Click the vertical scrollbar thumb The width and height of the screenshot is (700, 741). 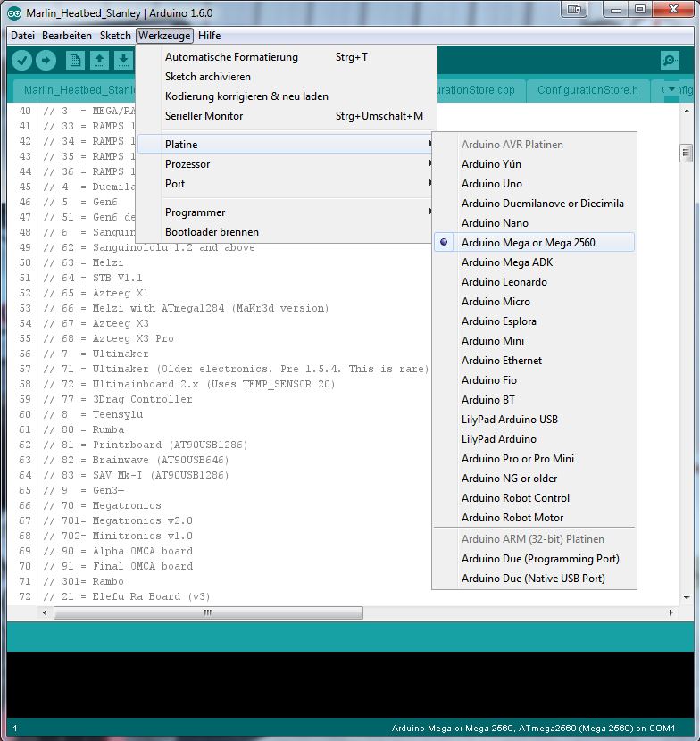[x=687, y=153]
